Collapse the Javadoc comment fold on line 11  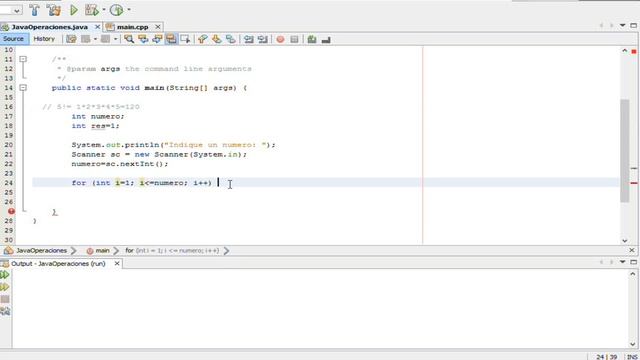[23, 59]
